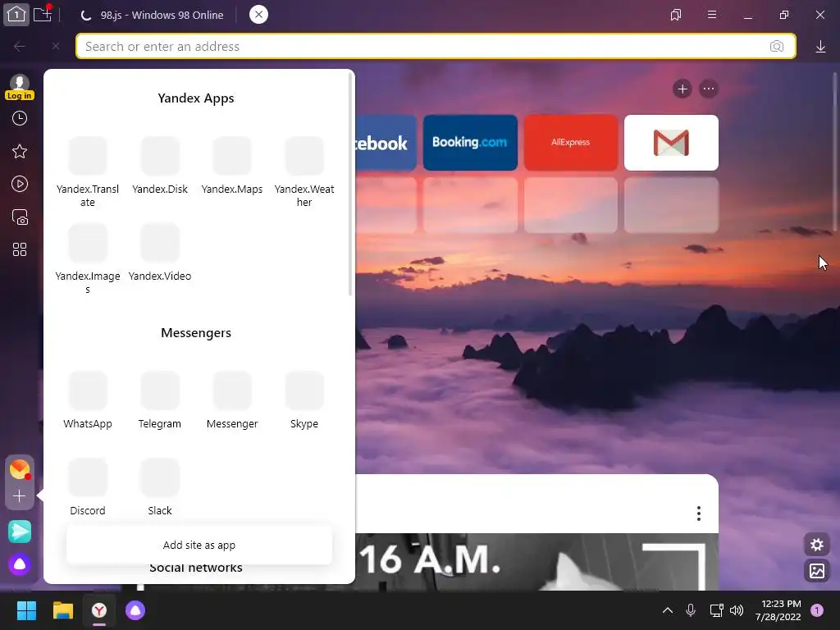Image resolution: width=840 pixels, height=630 pixels.
Task: Go back using the back arrow
Action: pos(20,47)
